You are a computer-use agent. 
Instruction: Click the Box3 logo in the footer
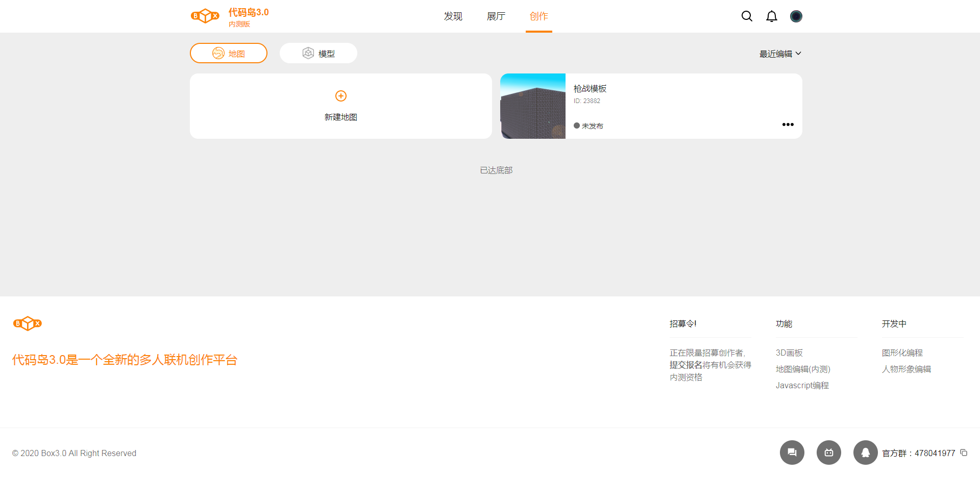point(28,323)
